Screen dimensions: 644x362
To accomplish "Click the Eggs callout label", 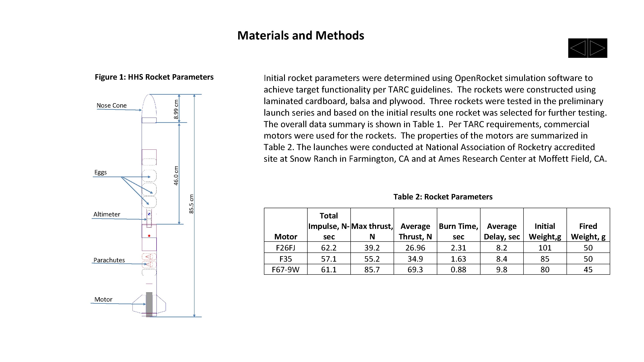I will click(x=101, y=172).
